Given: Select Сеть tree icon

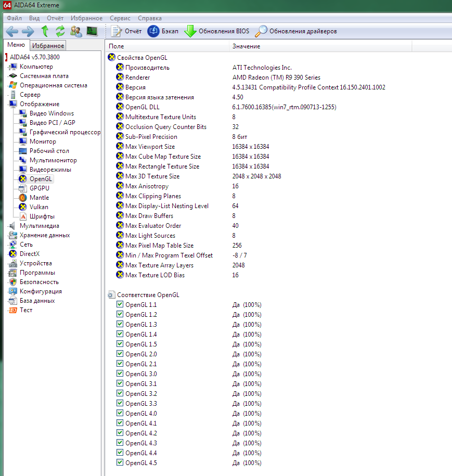Looking at the screenshot, I should [x=13, y=245].
